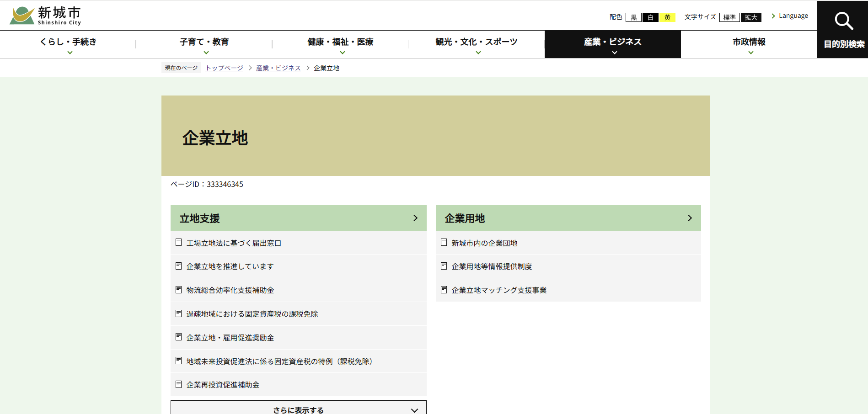Viewport: 868px width, 414px height.
Task: Open the Language selector
Action: click(x=790, y=16)
